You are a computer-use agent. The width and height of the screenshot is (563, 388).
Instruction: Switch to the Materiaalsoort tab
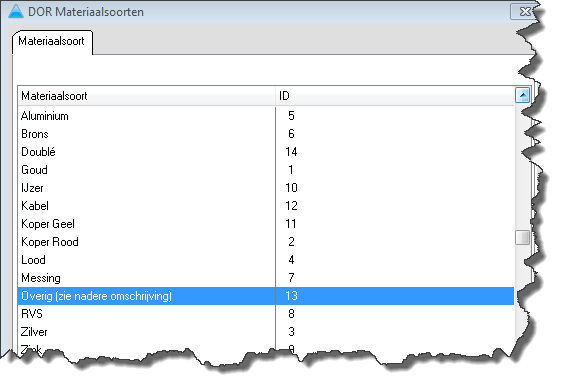52,42
